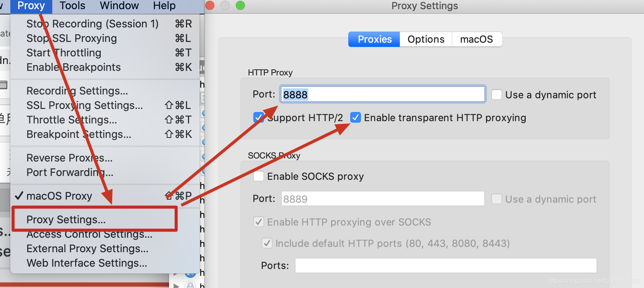Screen dimensions: 644x288
Task: Click the SOCKS port field showing 8889
Action: click(x=383, y=198)
